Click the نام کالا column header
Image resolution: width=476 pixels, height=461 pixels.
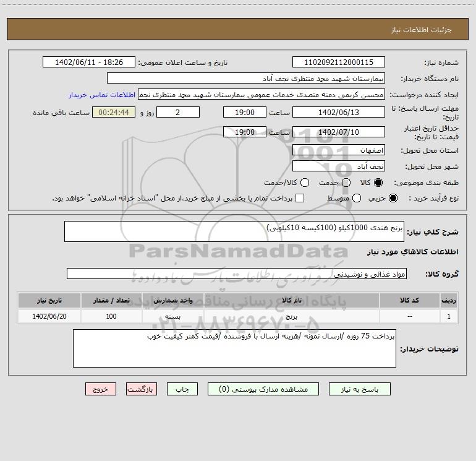[291, 301]
